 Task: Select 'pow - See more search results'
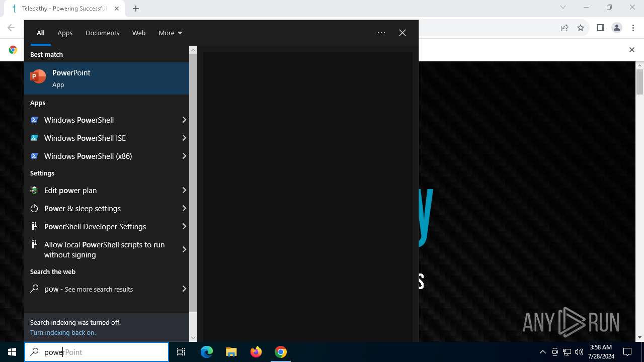(106, 289)
